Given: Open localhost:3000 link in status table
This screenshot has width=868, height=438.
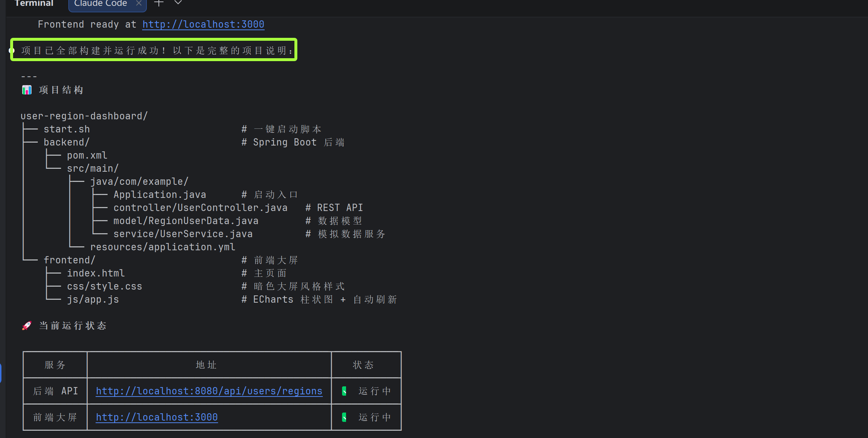Looking at the screenshot, I should (x=157, y=417).
